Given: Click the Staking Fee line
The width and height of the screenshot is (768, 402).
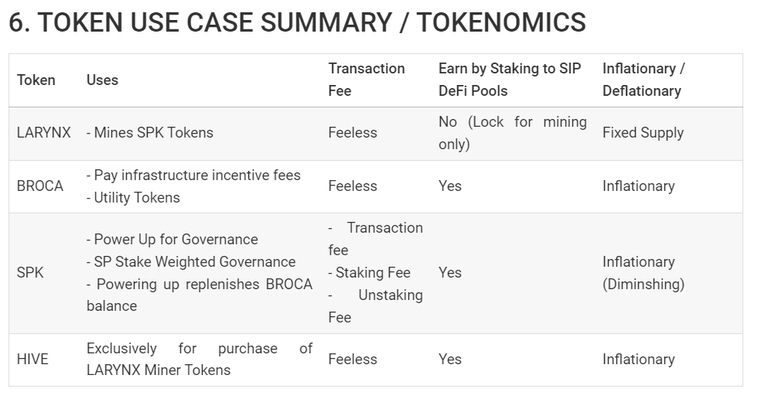Looking at the screenshot, I should pos(369,272).
